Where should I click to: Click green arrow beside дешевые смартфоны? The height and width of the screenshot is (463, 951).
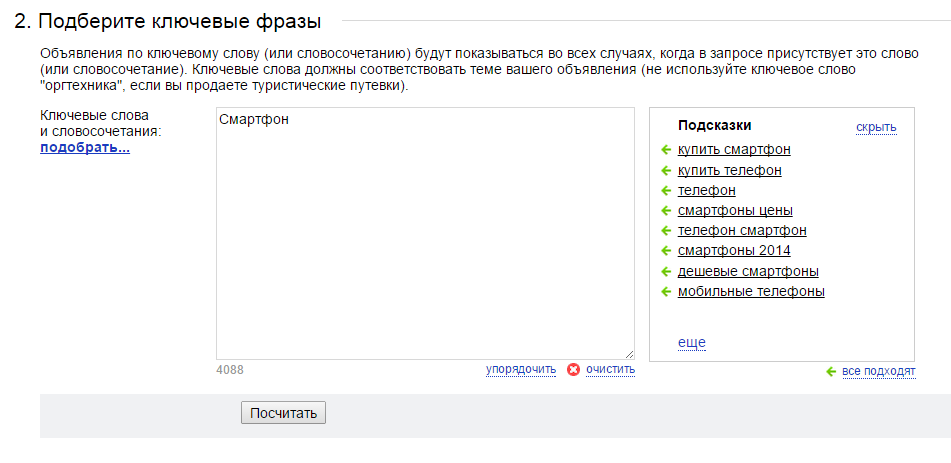click(x=666, y=271)
